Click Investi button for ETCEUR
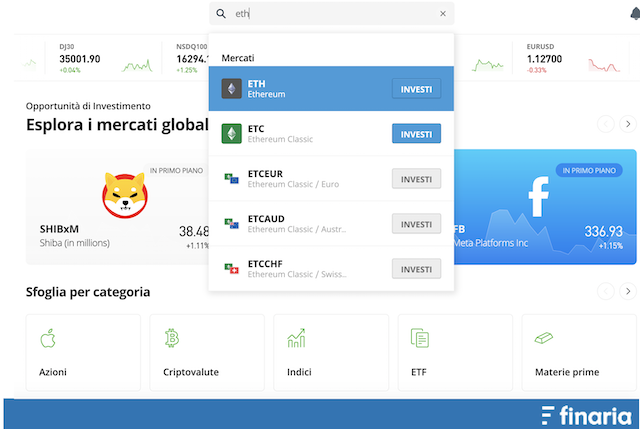The height and width of the screenshot is (429, 640). coord(416,179)
